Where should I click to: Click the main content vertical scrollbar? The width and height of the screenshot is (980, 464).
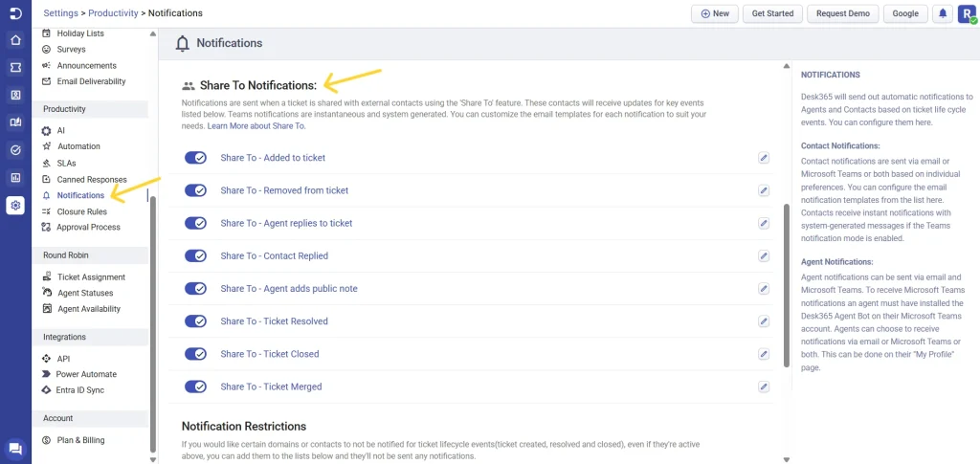click(787, 285)
